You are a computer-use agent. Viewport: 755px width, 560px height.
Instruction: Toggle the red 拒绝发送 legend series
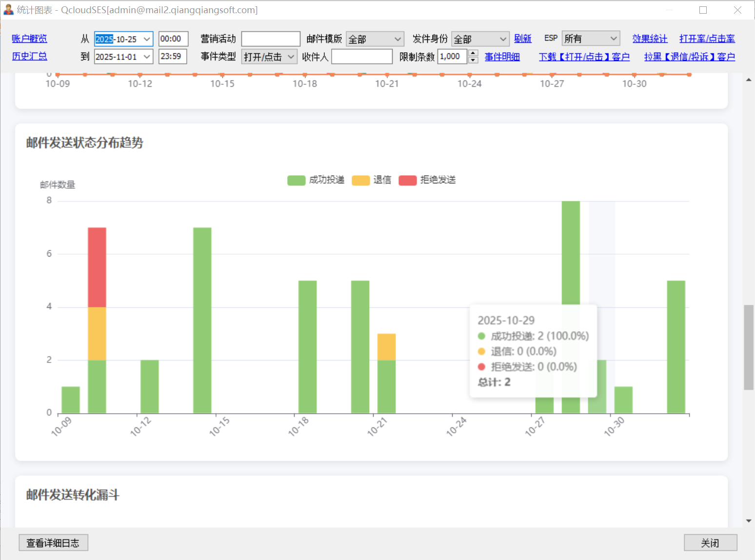(427, 180)
